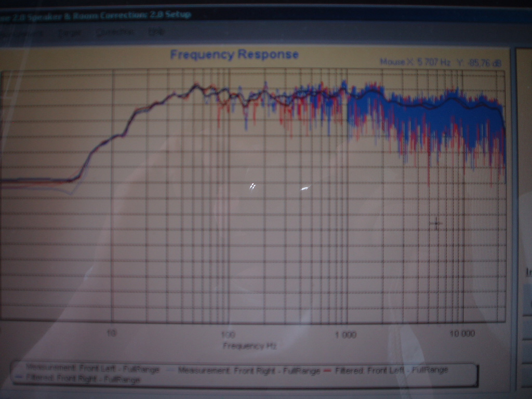532x399 pixels.
Task: Click the 'Frequency Response' chart title
Action: point(234,54)
